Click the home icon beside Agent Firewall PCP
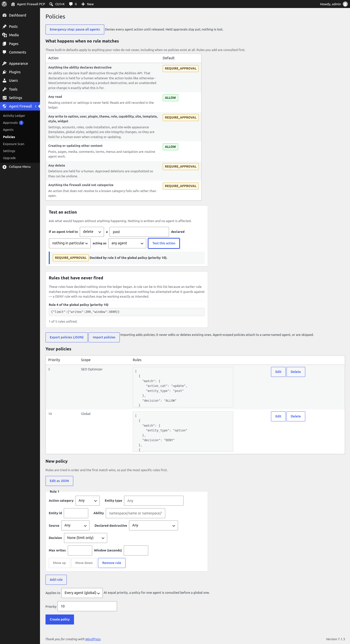This screenshot has width=350, height=644. click(13, 4)
